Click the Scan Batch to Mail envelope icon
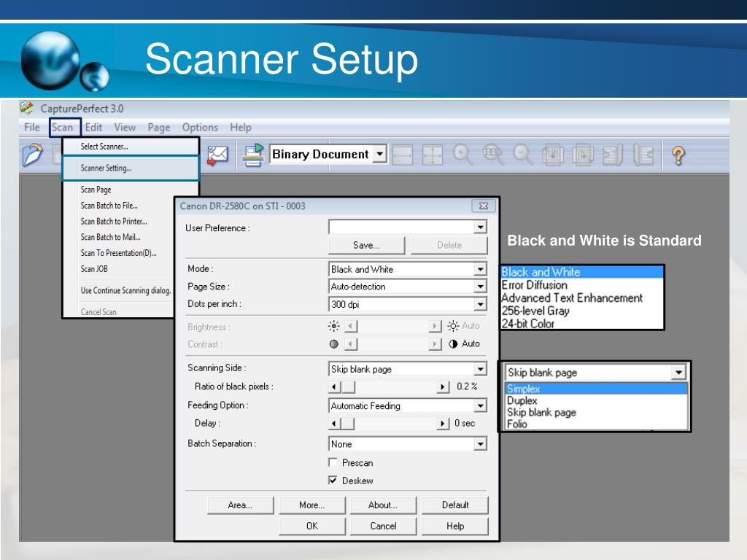 point(217,155)
